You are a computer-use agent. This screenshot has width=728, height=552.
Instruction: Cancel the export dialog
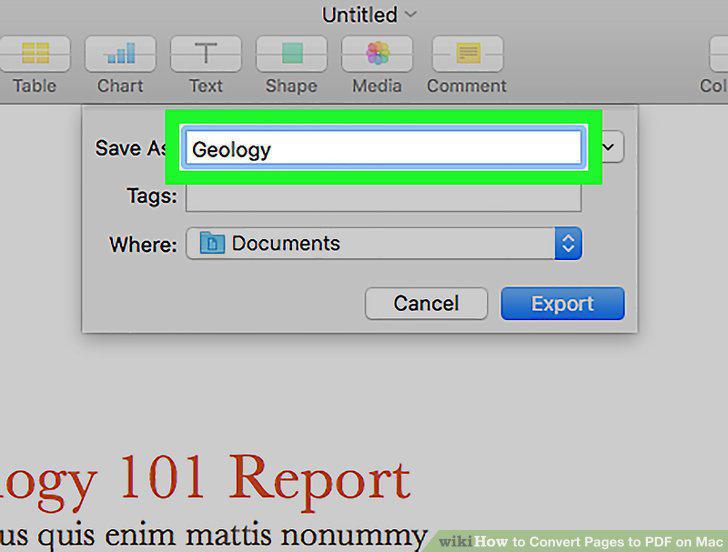tap(426, 304)
